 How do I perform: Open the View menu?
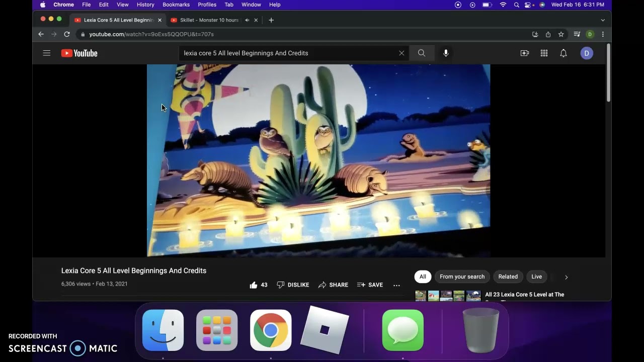[x=123, y=5]
